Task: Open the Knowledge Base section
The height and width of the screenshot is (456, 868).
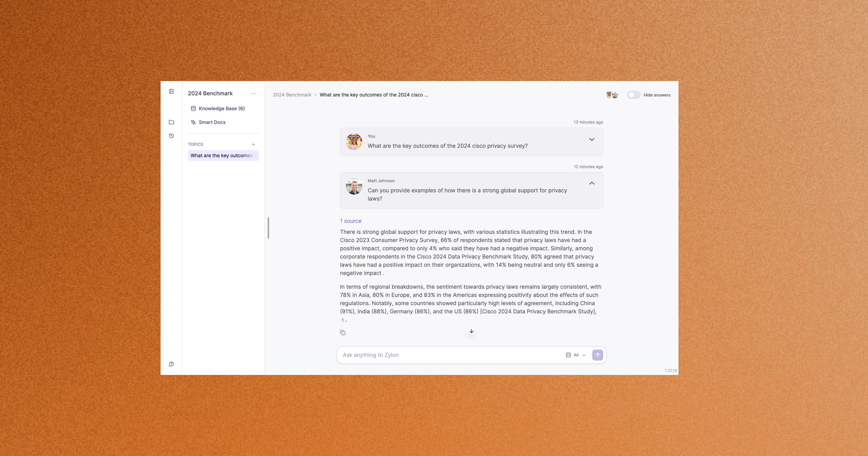Action: coord(221,108)
